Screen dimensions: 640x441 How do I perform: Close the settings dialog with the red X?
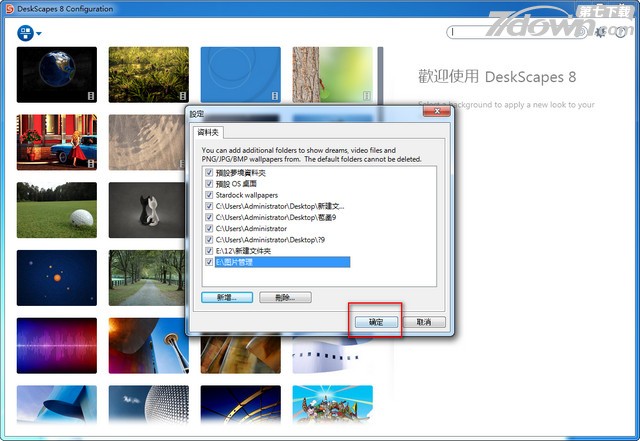436,111
